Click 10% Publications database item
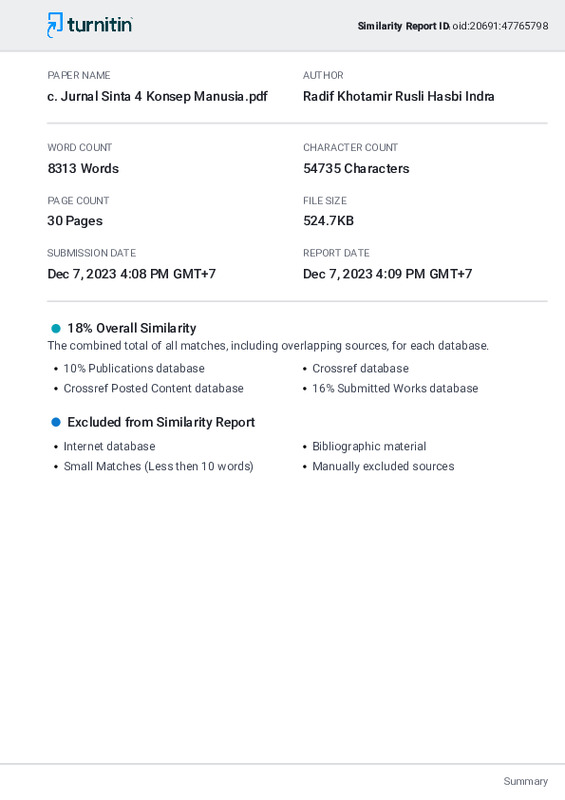This screenshot has height=800, width=565. [134, 368]
